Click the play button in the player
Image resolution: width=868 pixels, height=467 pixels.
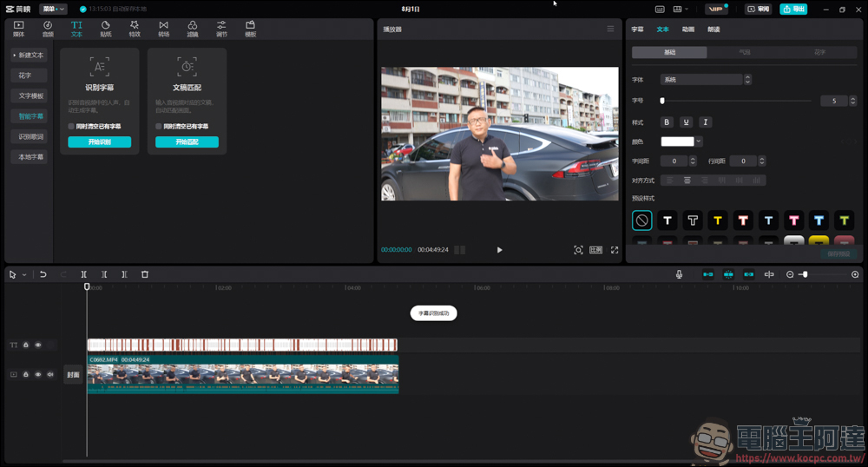[x=499, y=250]
